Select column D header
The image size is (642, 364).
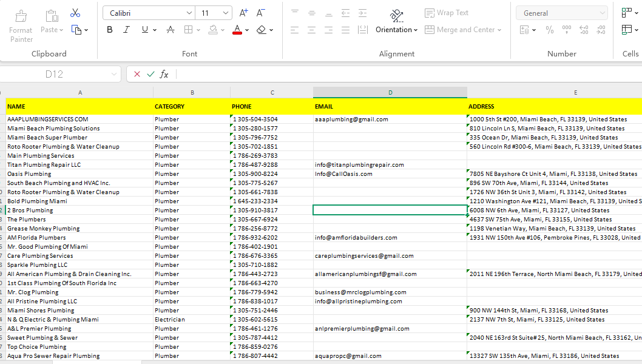(390, 92)
